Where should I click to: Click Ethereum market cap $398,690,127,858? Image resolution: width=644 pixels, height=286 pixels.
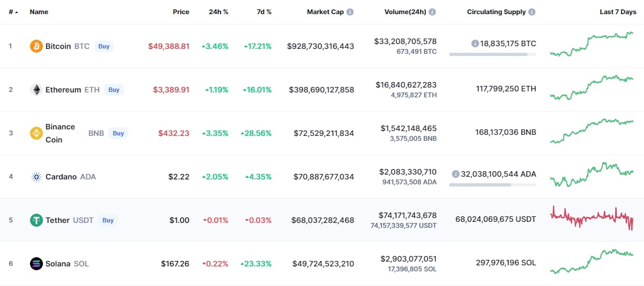click(322, 90)
